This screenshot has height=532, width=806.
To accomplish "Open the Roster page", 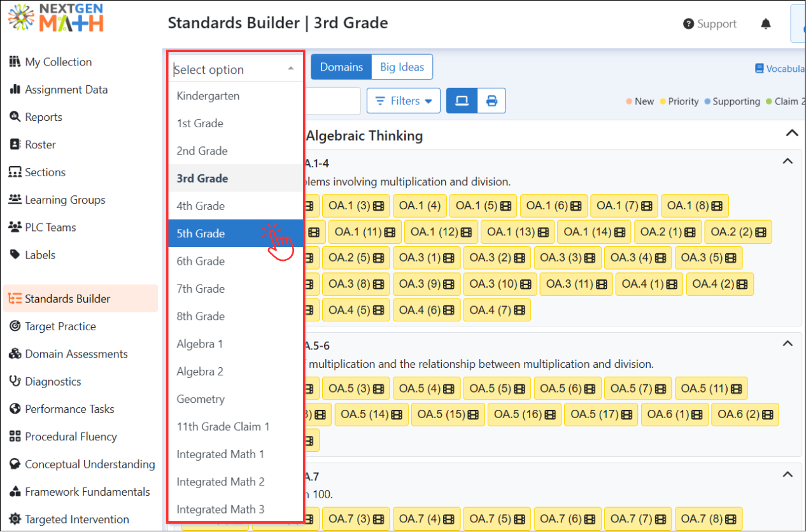I will [x=33, y=144].
